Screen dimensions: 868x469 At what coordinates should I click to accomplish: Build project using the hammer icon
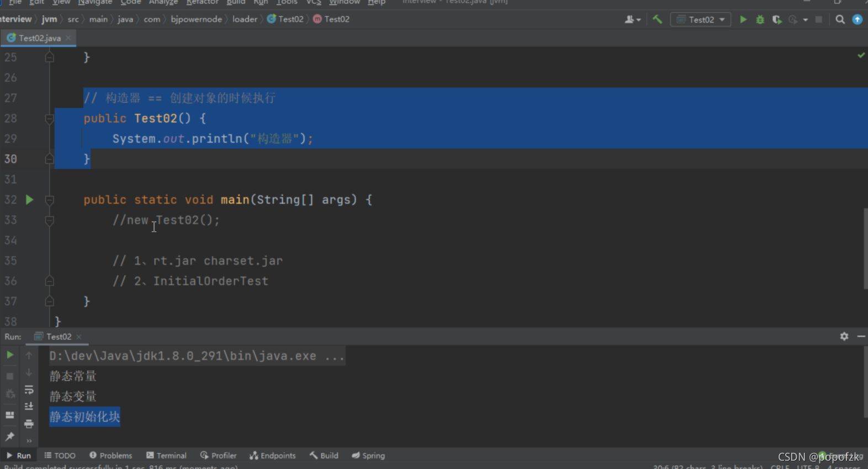point(657,20)
